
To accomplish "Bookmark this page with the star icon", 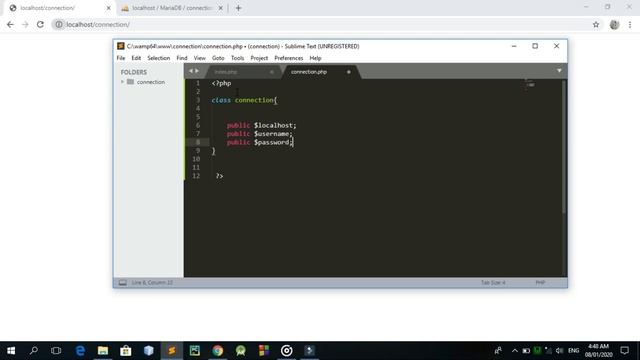I will click(x=596, y=24).
